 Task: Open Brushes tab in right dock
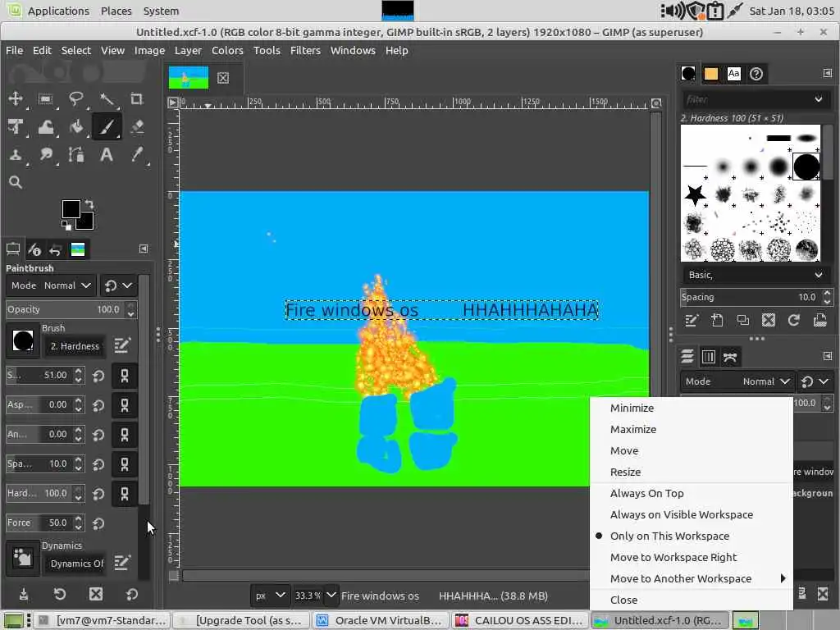coord(688,73)
